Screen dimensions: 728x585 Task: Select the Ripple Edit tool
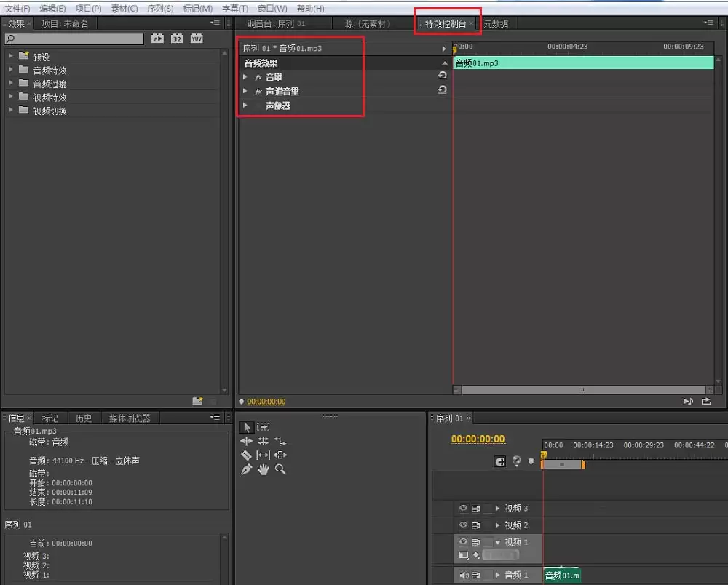coord(246,441)
